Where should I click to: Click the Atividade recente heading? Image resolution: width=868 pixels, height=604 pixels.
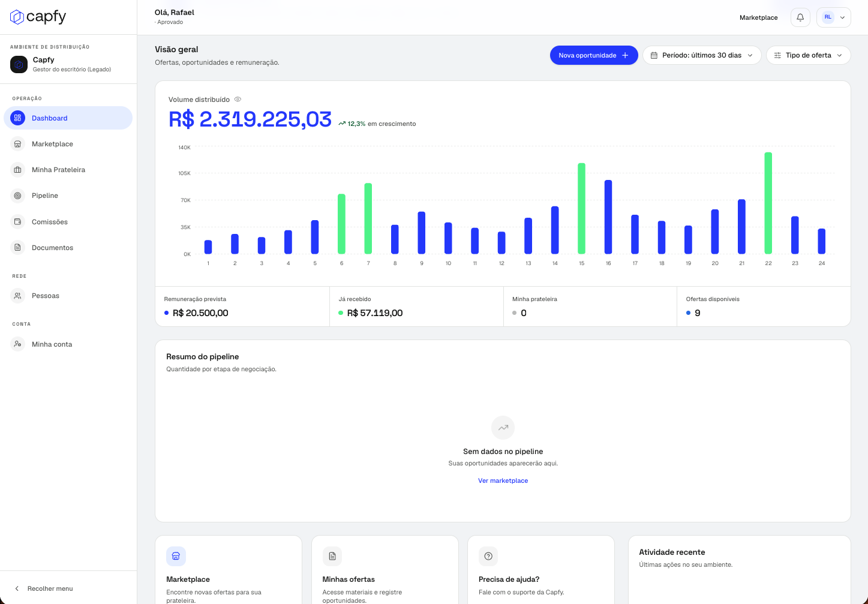coord(672,552)
